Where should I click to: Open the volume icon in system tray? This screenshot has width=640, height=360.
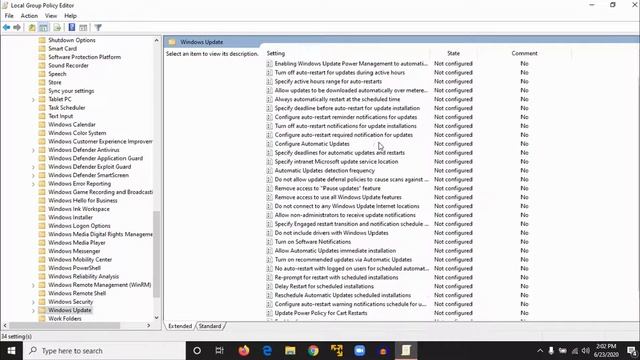[586, 351]
